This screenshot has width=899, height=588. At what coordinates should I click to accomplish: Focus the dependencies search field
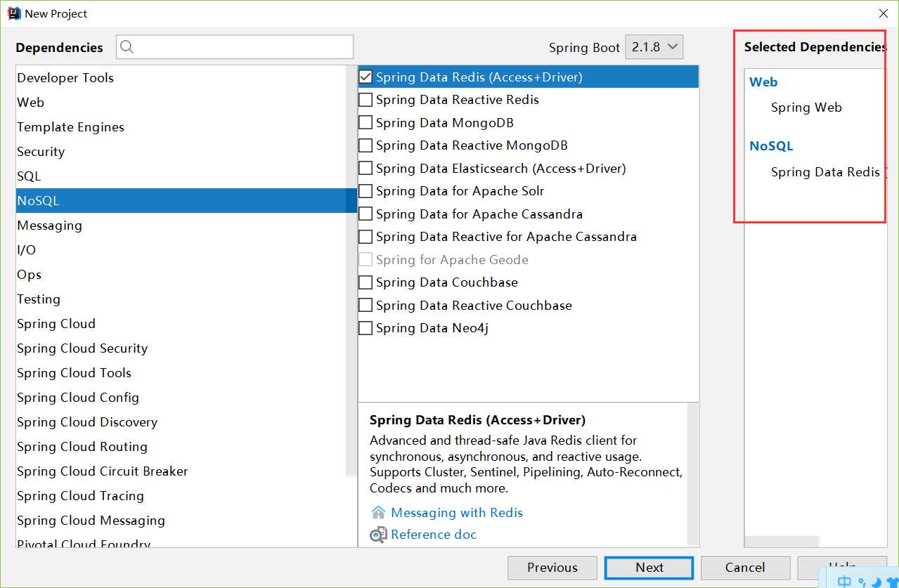click(235, 47)
